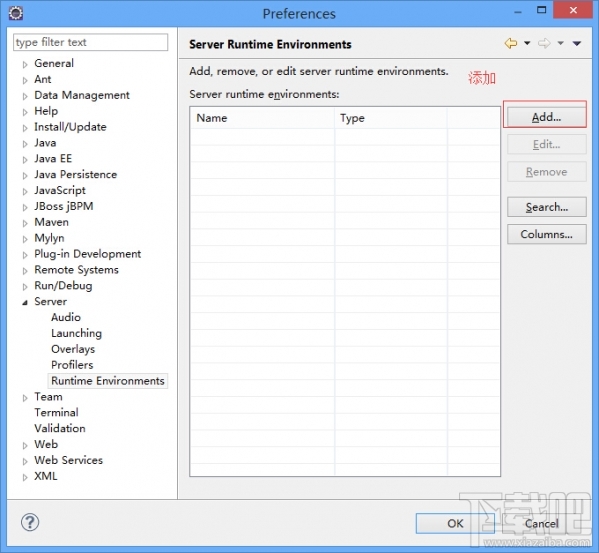Expand the General preferences node
Screen dimensions: 599x553
tap(25, 64)
